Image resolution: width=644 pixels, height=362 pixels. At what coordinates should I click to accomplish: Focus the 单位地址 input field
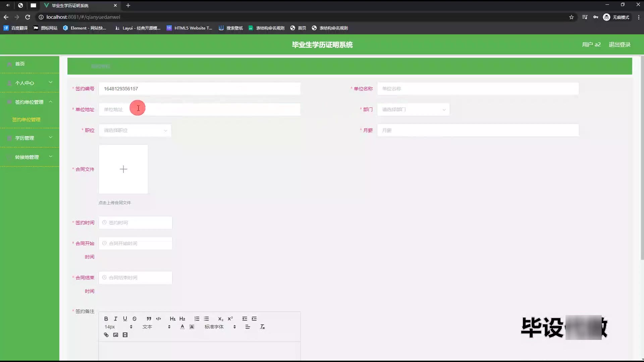pos(200,110)
